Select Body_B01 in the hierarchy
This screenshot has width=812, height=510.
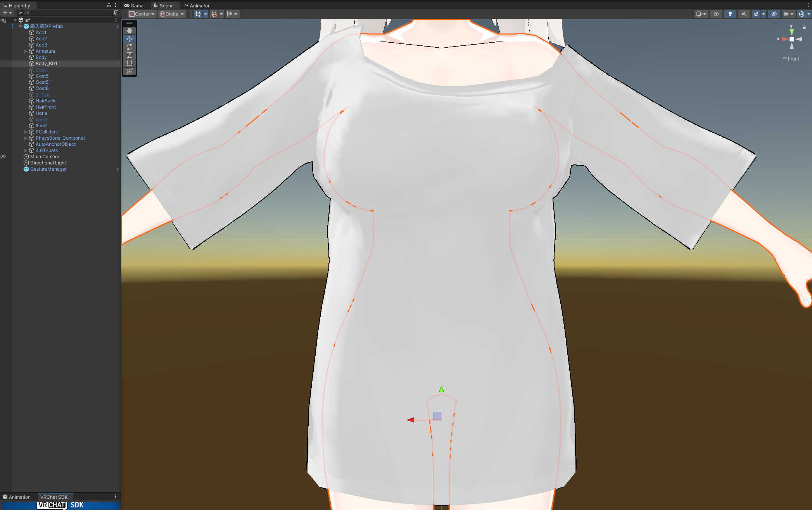tap(46, 64)
